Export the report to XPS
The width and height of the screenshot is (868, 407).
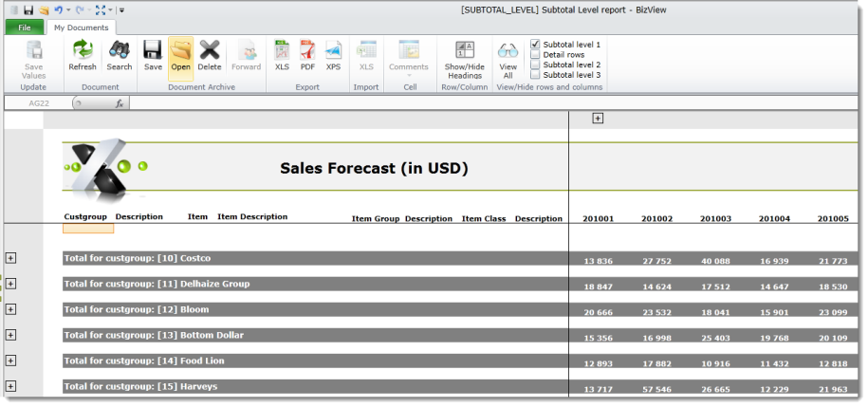[x=333, y=50]
